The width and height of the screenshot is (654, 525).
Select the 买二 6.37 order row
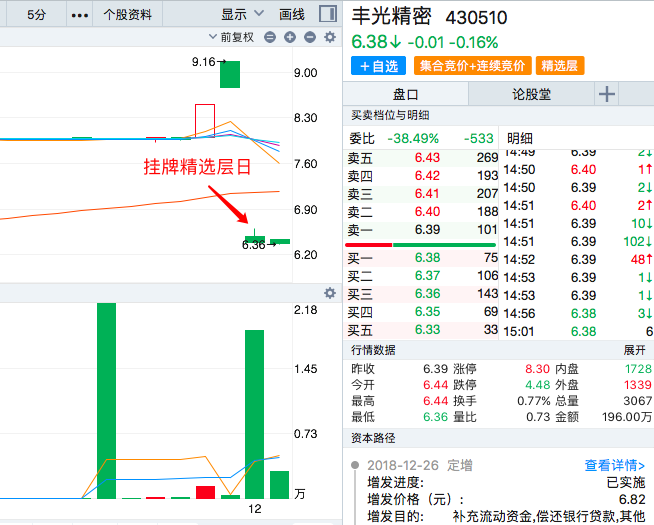422,276
